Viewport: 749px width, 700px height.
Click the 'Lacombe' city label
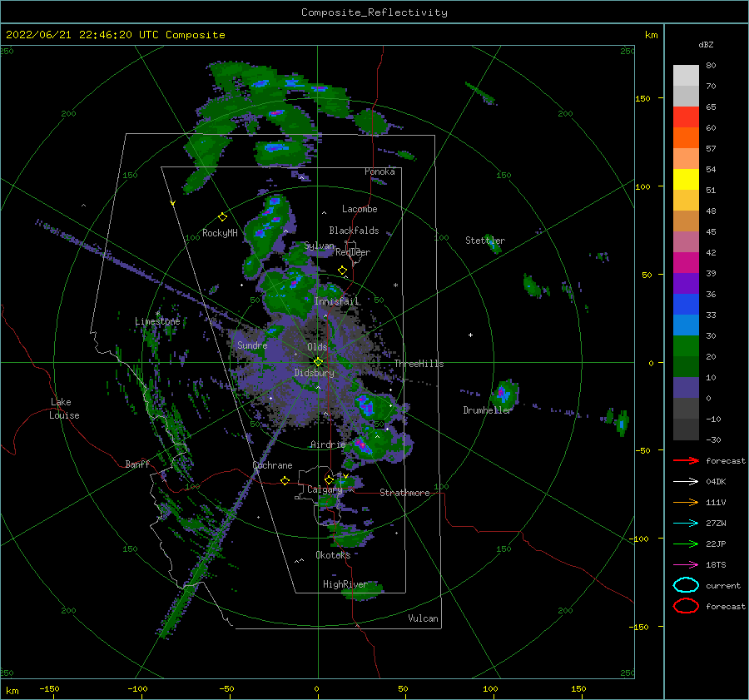[x=360, y=209]
